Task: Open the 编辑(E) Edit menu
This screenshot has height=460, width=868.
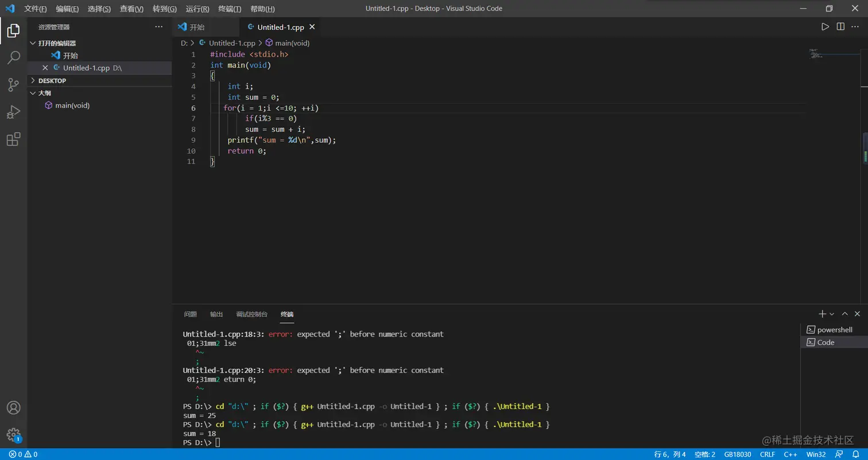Action: [x=67, y=9]
